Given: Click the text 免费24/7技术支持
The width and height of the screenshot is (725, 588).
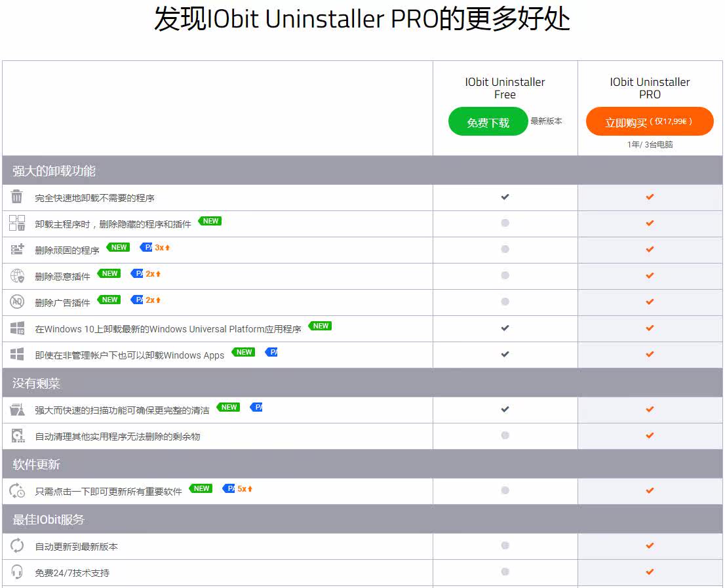Looking at the screenshot, I should pyautogui.click(x=72, y=573).
